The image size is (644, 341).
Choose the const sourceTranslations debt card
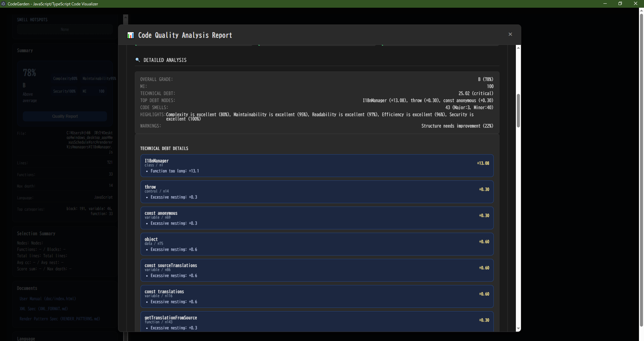point(317,270)
